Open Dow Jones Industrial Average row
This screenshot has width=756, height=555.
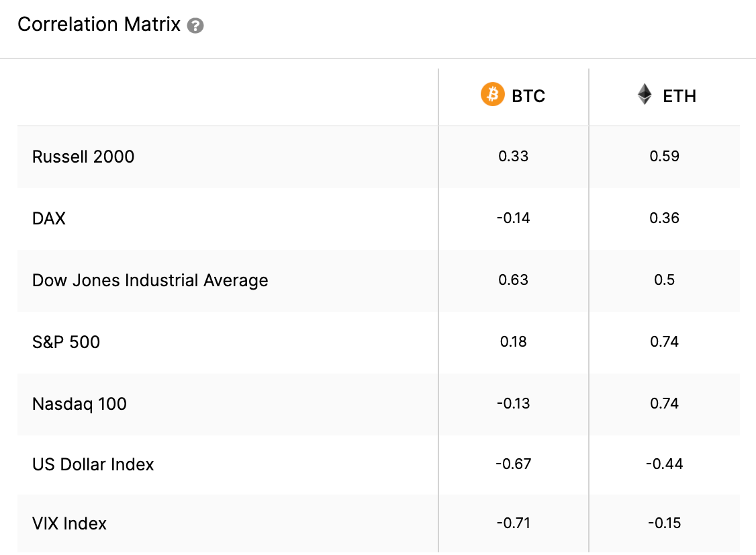pyautogui.click(x=150, y=280)
